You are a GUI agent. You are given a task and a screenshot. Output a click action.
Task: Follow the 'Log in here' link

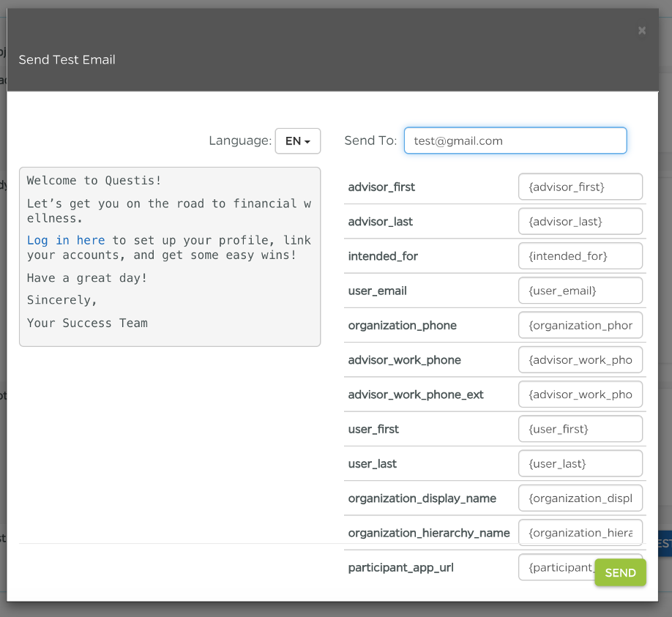pos(66,240)
